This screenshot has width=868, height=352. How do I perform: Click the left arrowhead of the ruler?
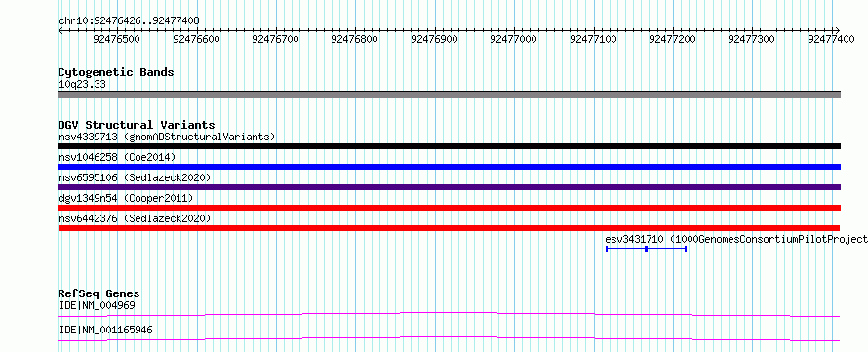(x=60, y=30)
